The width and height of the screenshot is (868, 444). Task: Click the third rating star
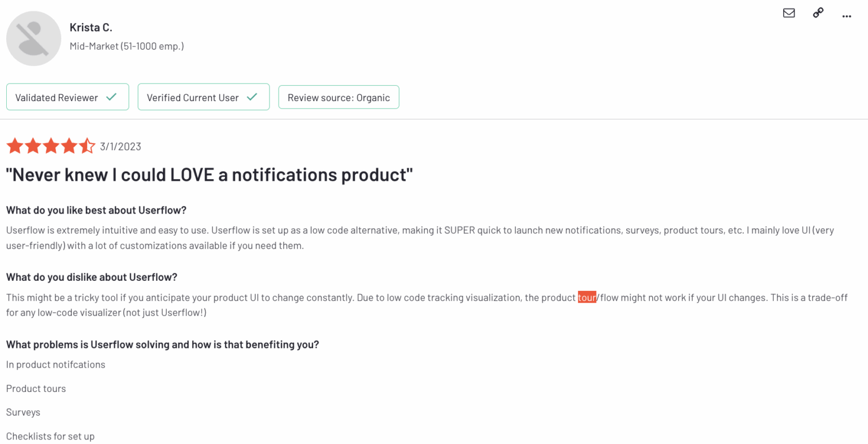point(51,146)
